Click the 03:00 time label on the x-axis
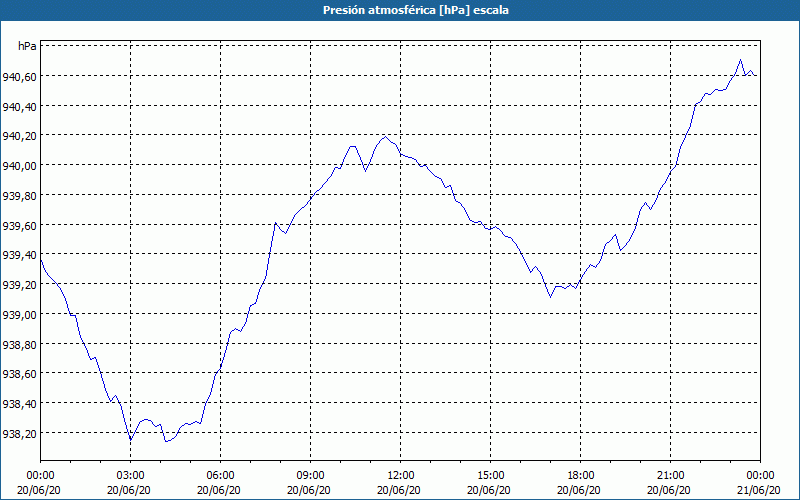This screenshot has width=800, height=500. 130,474
